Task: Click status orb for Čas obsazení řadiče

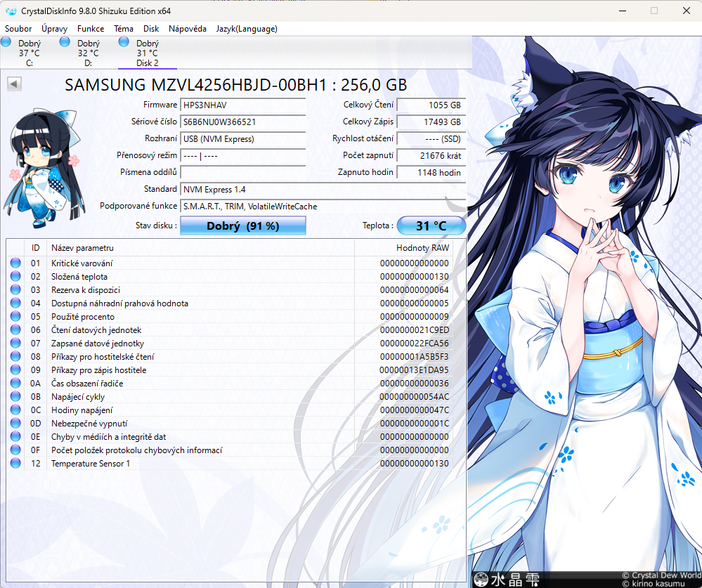Action: tap(15, 383)
